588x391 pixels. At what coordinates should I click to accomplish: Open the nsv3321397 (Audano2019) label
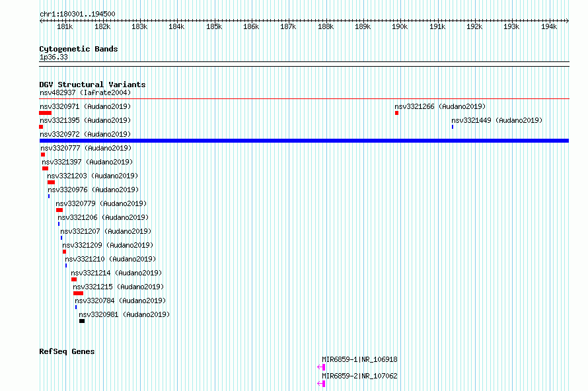pos(87,162)
